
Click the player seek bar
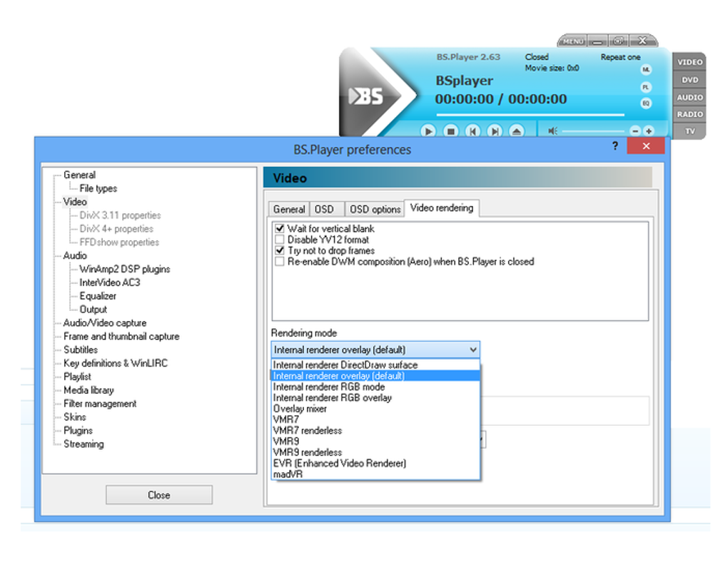[x=530, y=114]
